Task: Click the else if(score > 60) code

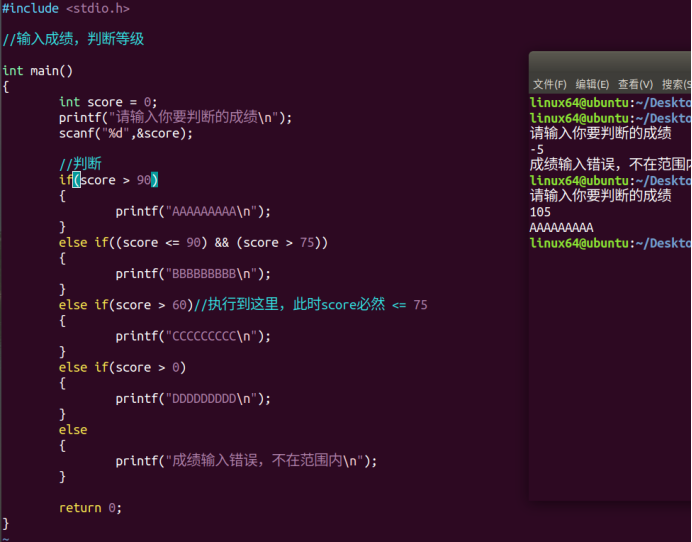Action: click(x=126, y=305)
